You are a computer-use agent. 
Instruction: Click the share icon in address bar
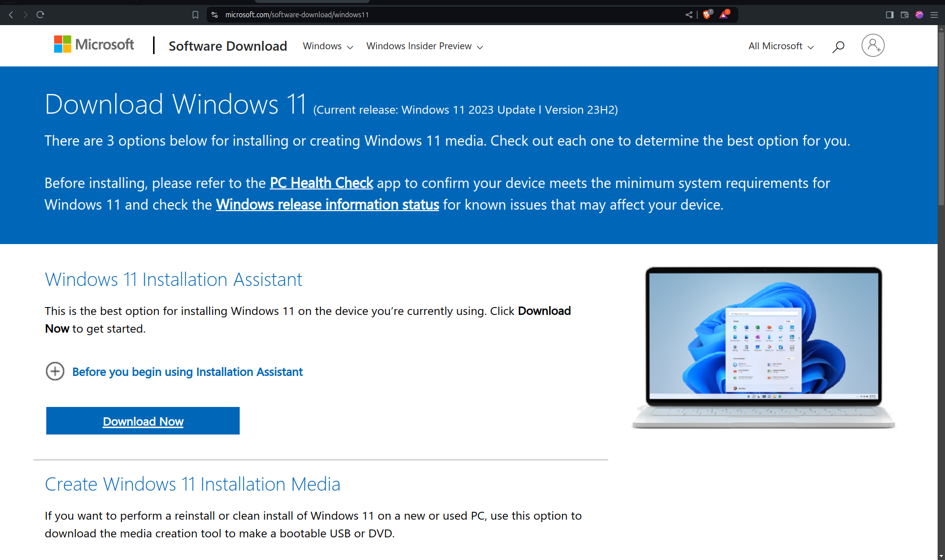(x=689, y=15)
